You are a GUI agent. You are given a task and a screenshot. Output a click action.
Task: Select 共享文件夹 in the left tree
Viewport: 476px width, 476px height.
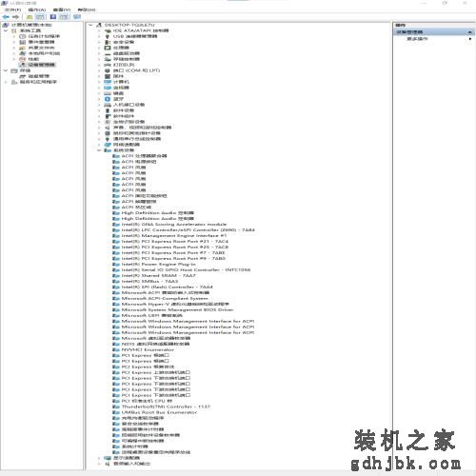tap(41, 48)
